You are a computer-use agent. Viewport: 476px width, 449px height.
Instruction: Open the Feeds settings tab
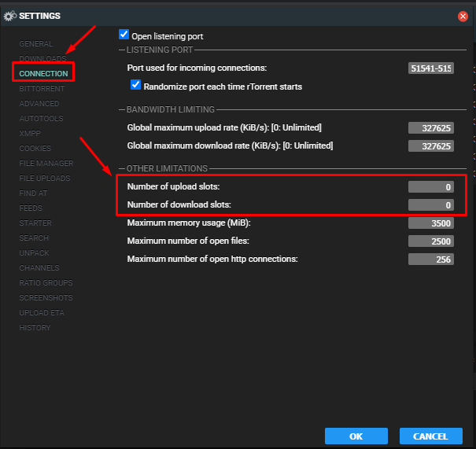pyautogui.click(x=31, y=208)
